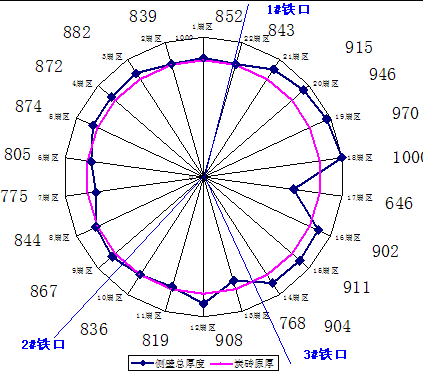Select the magenta line legend swatch

tap(221, 364)
